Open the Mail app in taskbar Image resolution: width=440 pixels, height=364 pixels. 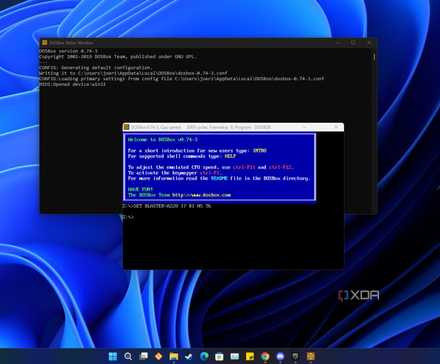click(235, 356)
